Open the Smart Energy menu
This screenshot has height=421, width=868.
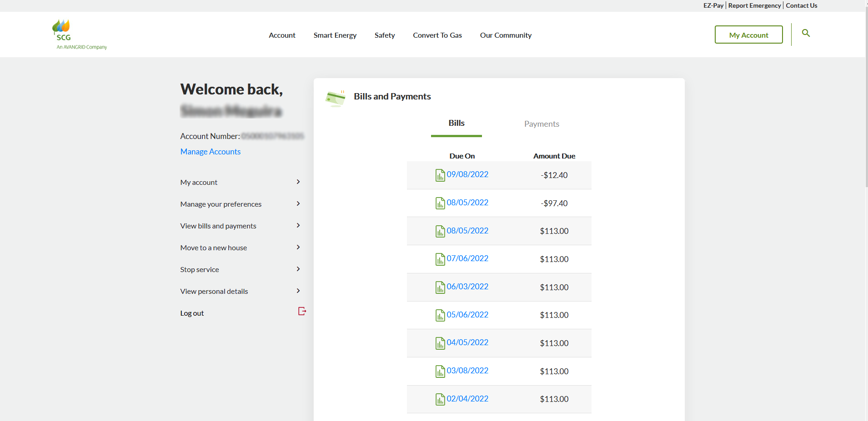click(335, 35)
